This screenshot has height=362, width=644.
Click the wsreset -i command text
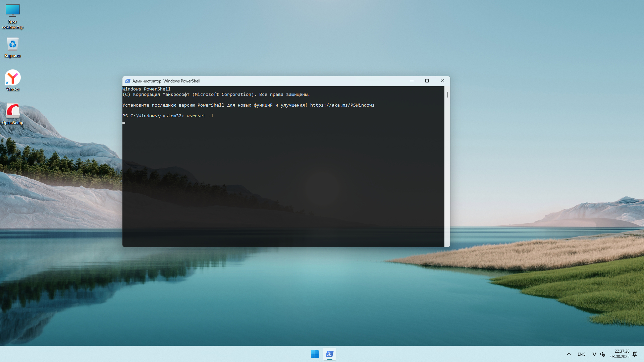point(200,116)
